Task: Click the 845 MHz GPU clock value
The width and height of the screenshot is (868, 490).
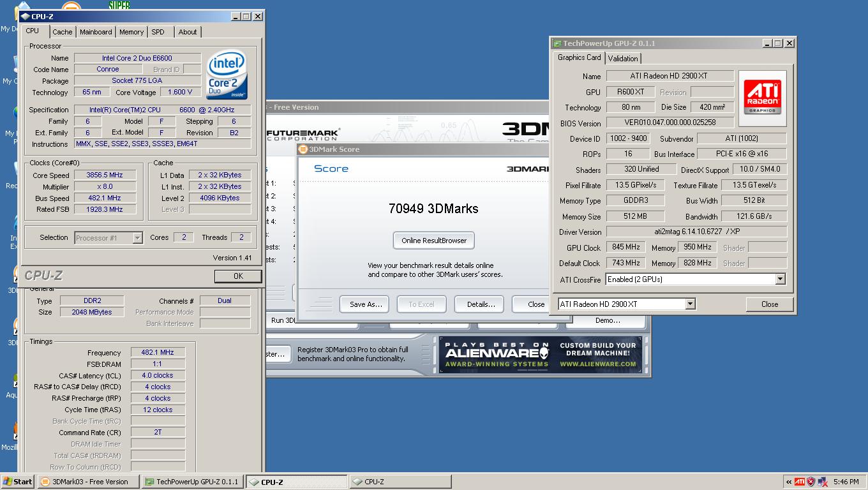Action: [626, 248]
